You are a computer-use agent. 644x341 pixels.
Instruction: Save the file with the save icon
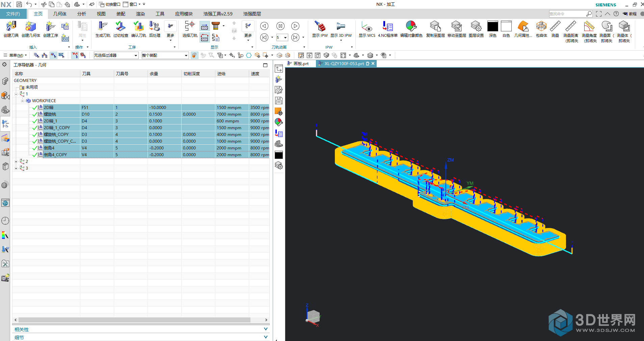point(19,4)
